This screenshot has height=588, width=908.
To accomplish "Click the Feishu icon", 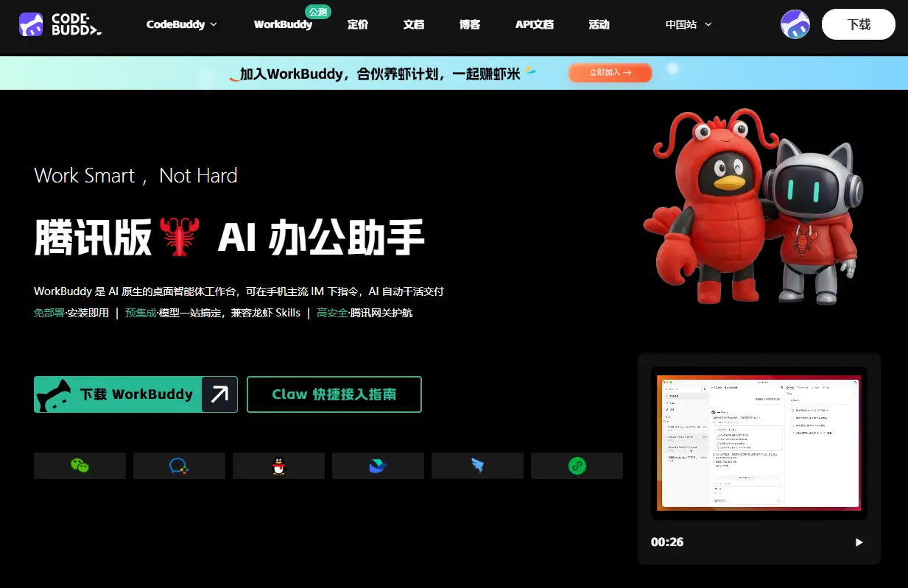I will click(477, 465).
